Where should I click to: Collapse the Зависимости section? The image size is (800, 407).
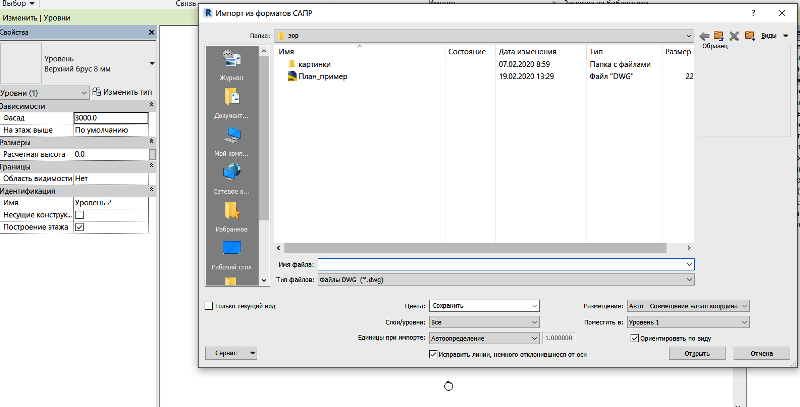(x=151, y=106)
